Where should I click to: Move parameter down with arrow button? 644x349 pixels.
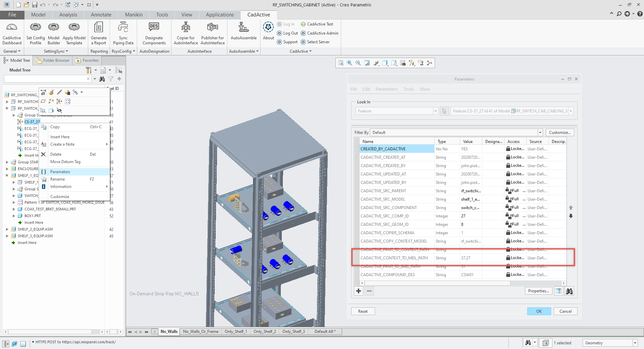[571, 216]
